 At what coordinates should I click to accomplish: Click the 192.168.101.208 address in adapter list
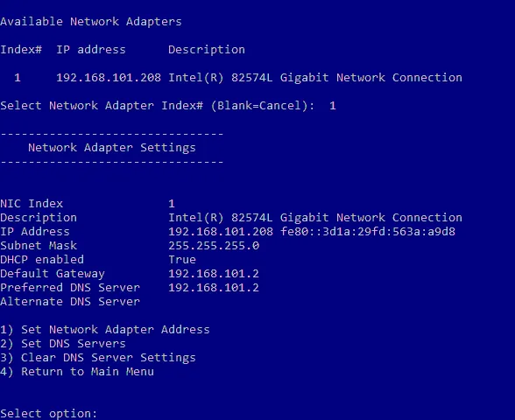click(x=109, y=78)
